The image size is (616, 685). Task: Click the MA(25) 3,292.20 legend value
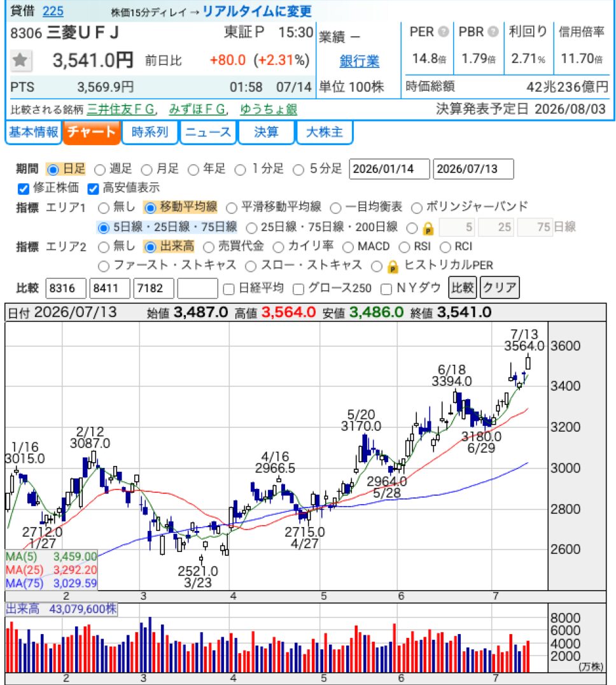[x=74, y=570]
